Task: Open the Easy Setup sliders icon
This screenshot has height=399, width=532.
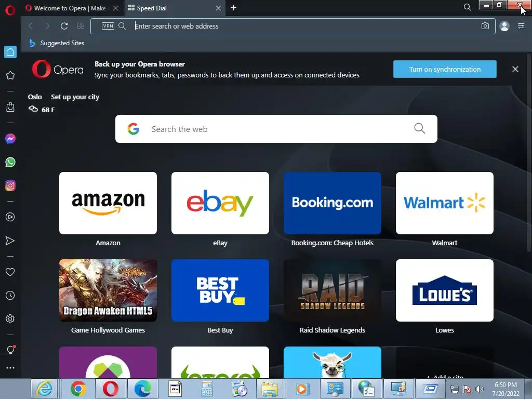Action: [x=521, y=26]
